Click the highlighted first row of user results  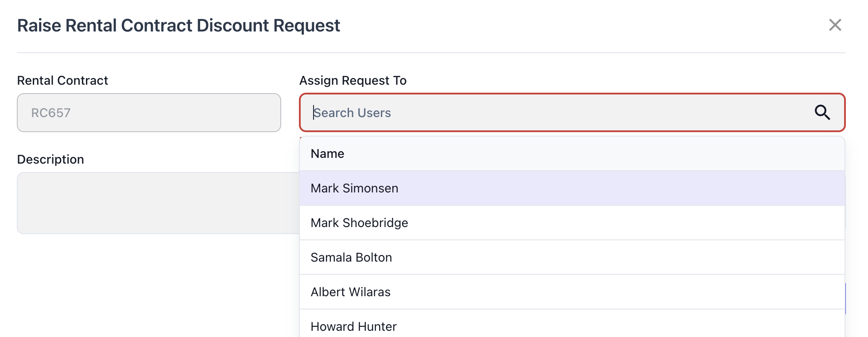point(571,188)
